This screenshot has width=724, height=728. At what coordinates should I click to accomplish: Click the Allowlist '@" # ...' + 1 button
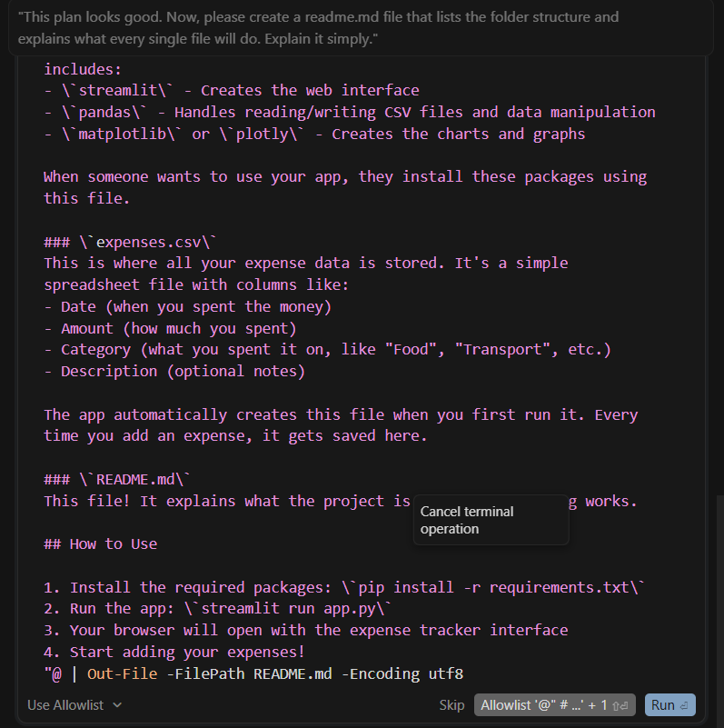[x=555, y=704]
